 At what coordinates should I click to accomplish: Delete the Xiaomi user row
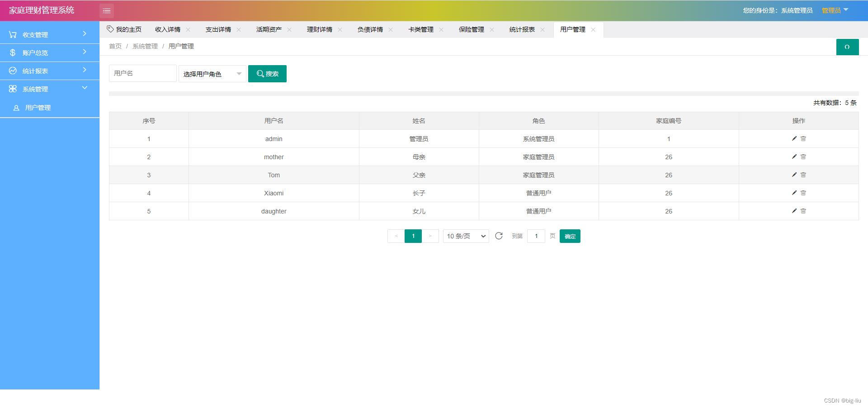coord(803,193)
